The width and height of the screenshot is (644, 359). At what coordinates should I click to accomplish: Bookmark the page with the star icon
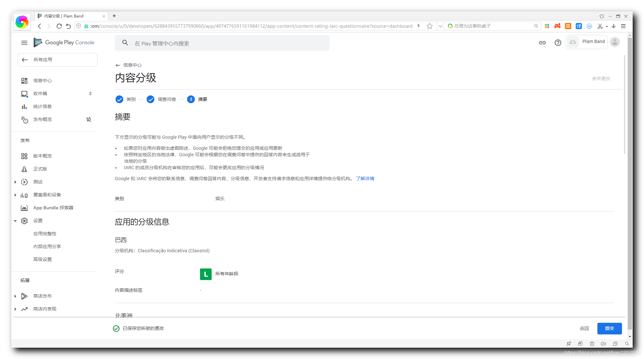point(429,26)
